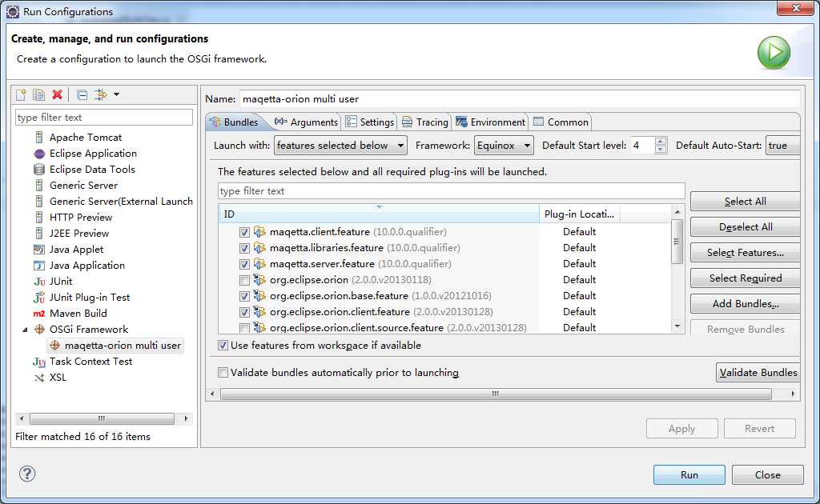Image resolution: width=820 pixels, height=504 pixels.
Task: Switch to the Arguments tab
Action: coord(307,122)
